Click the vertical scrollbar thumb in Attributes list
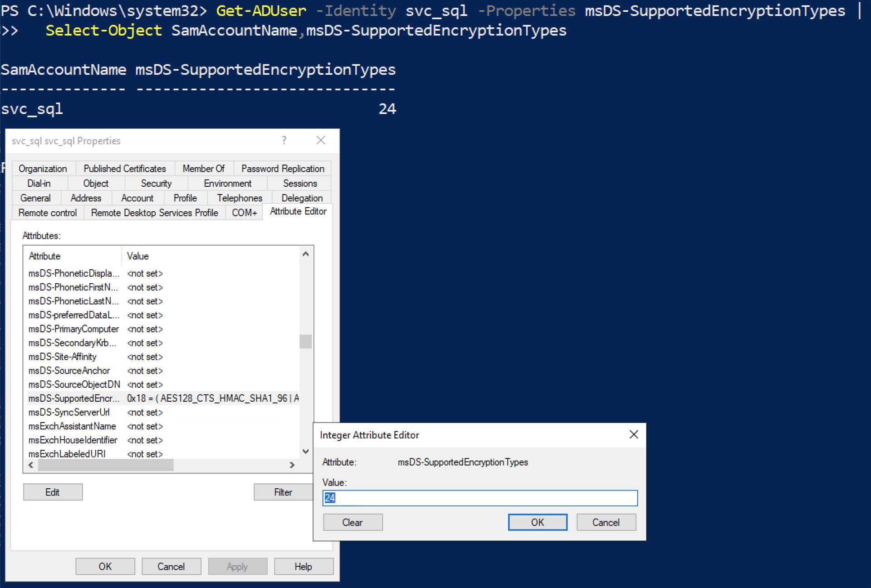 pos(306,341)
